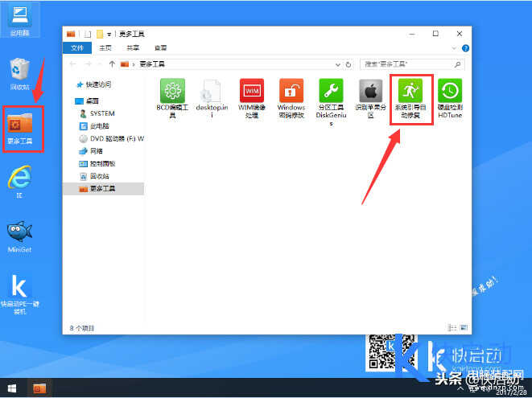Open the Apple partition recognition tool

(x=370, y=98)
